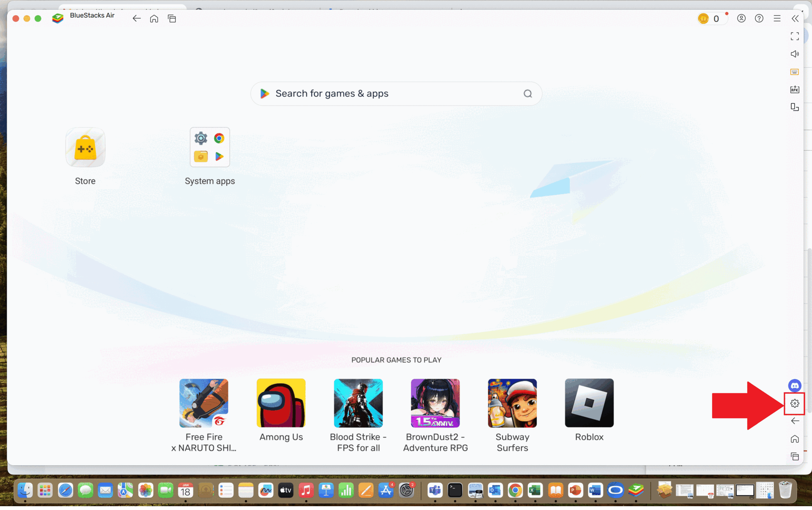Screen dimensions: 812x510
Task: Toggle fullscreen mode
Action: [x=794, y=36]
